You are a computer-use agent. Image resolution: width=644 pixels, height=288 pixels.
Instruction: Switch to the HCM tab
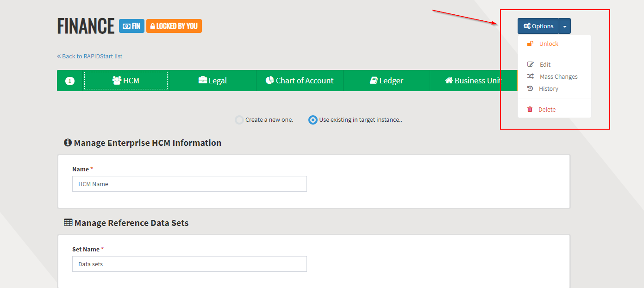pos(126,81)
